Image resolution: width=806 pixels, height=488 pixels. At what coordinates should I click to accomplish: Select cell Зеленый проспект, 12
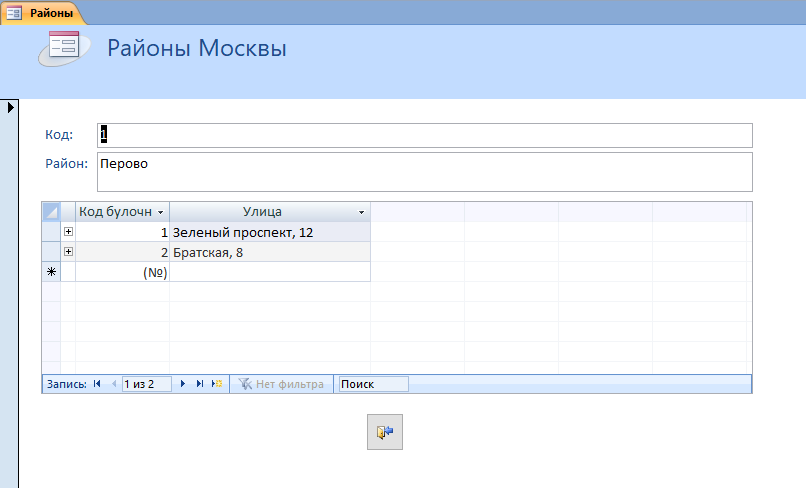click(270, 232)
